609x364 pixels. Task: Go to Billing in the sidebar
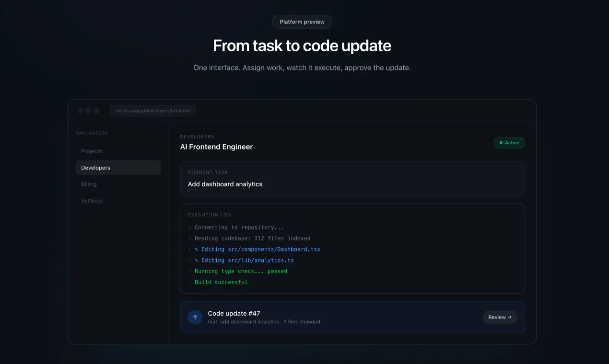[118, 184]
